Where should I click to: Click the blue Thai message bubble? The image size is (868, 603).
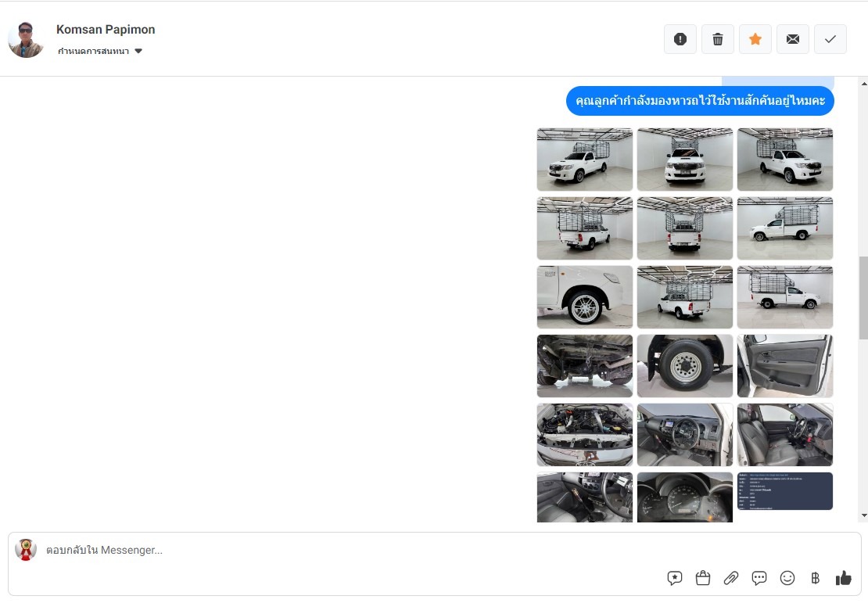(700, 101)
